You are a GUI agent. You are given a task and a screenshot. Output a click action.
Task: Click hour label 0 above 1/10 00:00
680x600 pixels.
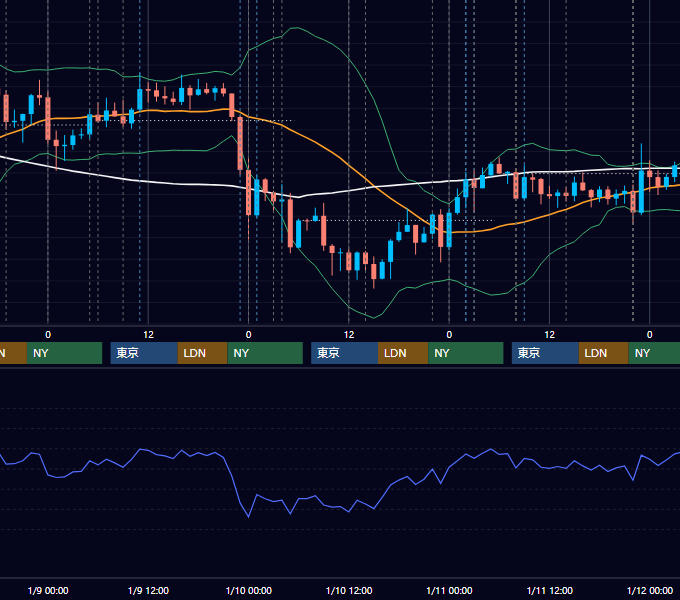[248, 335]
